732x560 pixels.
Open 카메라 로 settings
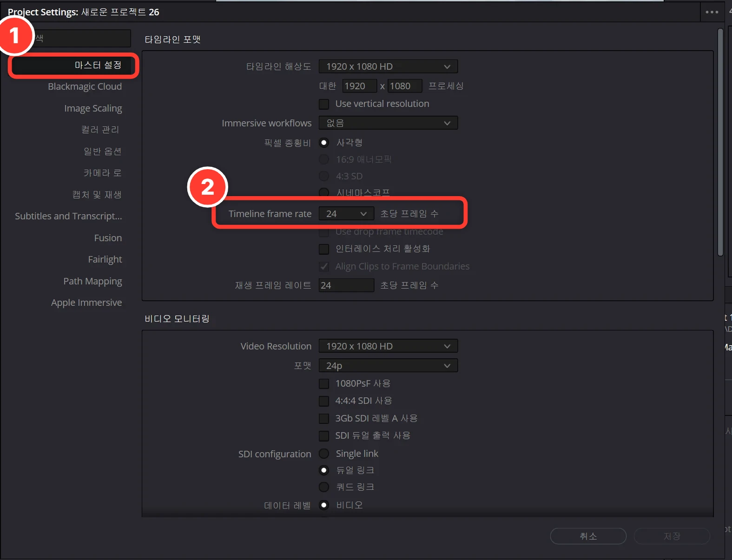(102, 173)
